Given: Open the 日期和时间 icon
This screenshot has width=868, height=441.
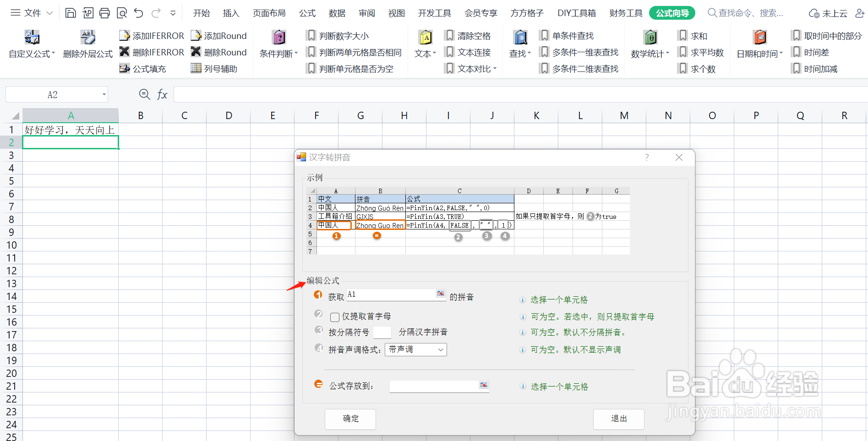Looking at the screenshot, I should click(759, 44).
